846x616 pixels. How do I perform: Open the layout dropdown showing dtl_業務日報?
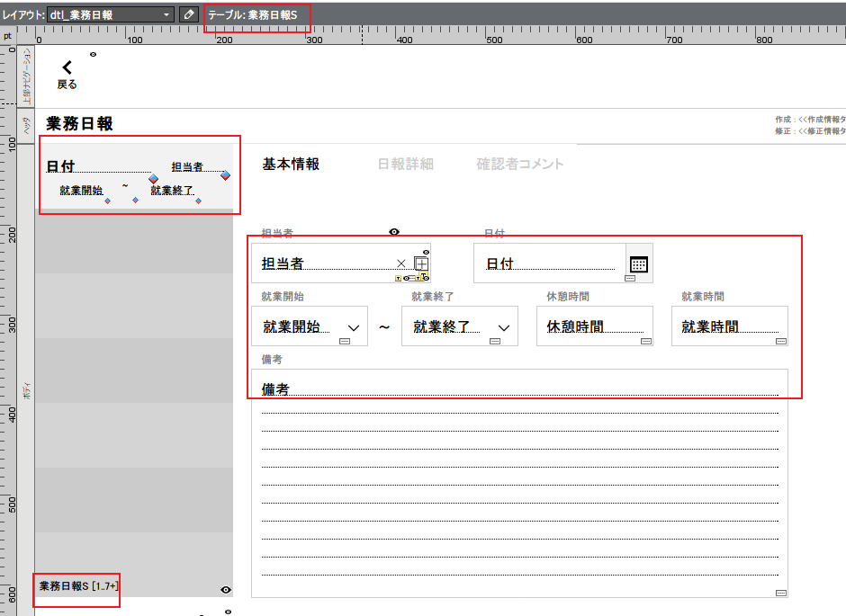110,14
